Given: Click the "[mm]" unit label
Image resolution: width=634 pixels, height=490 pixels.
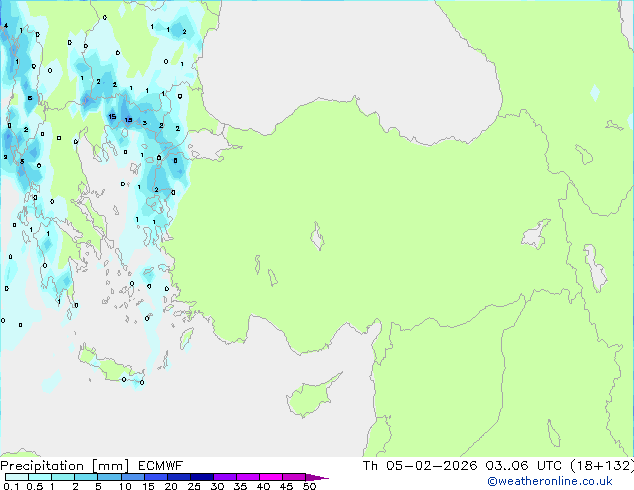Looking at the screenshot, I should [110, 466].
